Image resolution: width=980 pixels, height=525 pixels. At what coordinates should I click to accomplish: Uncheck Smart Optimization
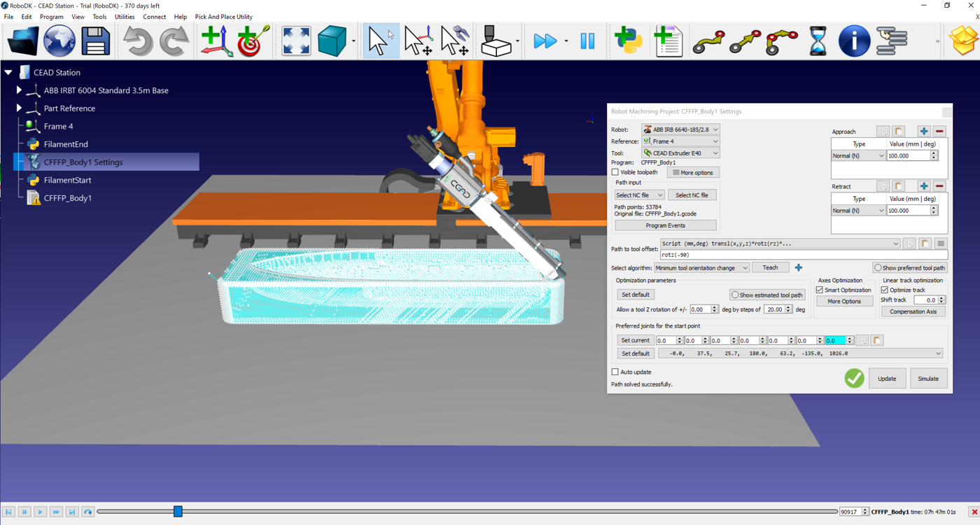click(821, 290)
